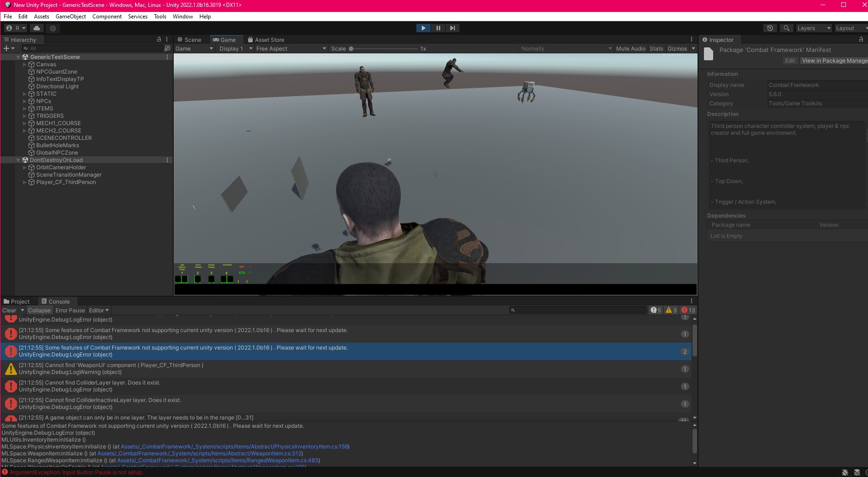Click View in Package Manager button
868x477 pixels.
coord(834,61)
